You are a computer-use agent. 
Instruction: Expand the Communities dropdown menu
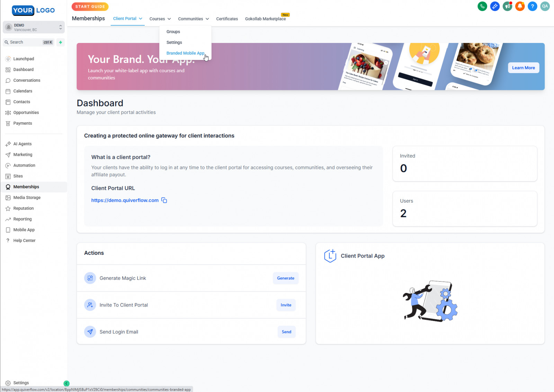pos(193,19)
